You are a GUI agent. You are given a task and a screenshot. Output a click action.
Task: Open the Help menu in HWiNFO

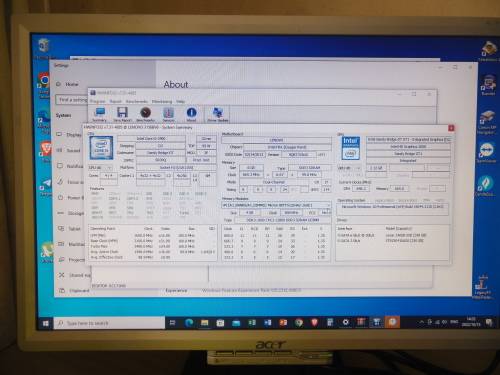[180, 101]
